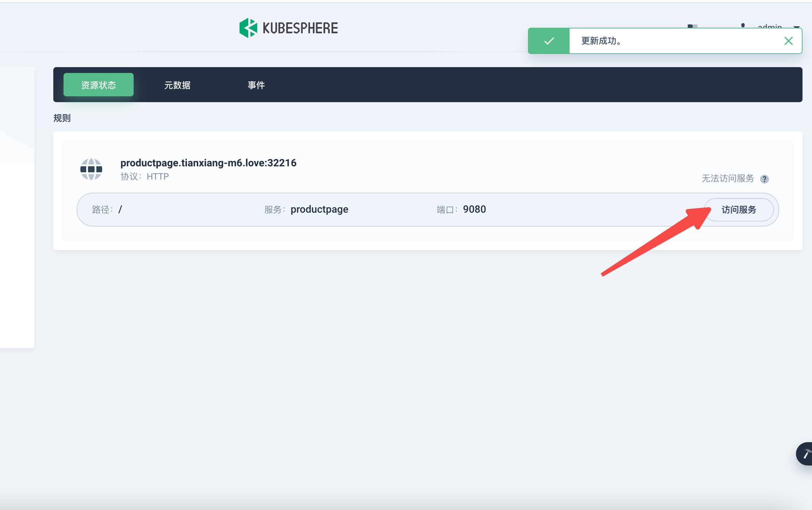
Task: Click the productpage.tianxiang-m6.love:32216 hostname
Action: 208,163
